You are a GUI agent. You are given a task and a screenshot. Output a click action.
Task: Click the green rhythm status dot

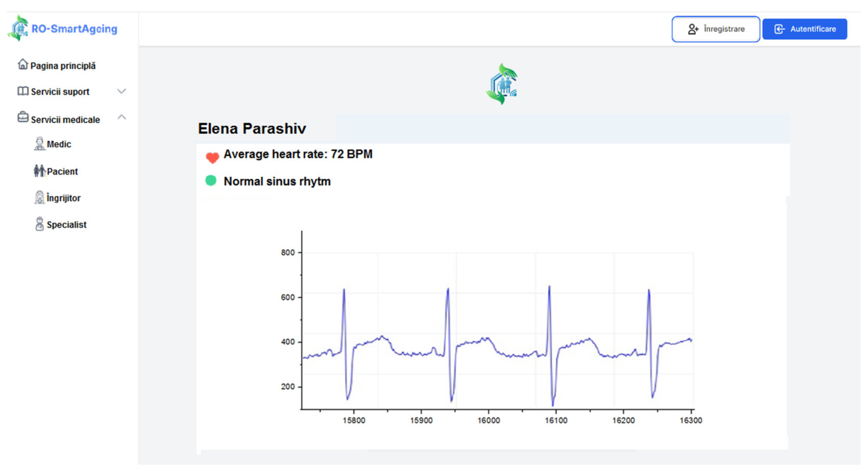click(x=211, y=181)
